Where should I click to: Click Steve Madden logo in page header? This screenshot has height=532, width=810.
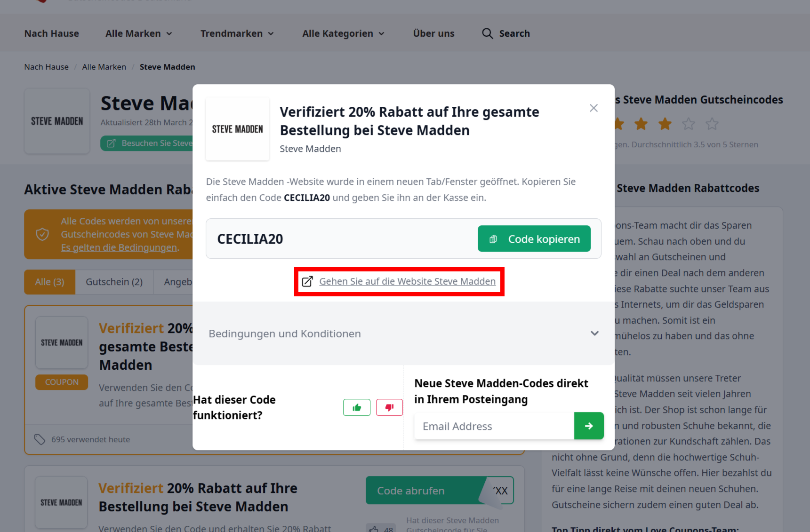click(57, 121)
